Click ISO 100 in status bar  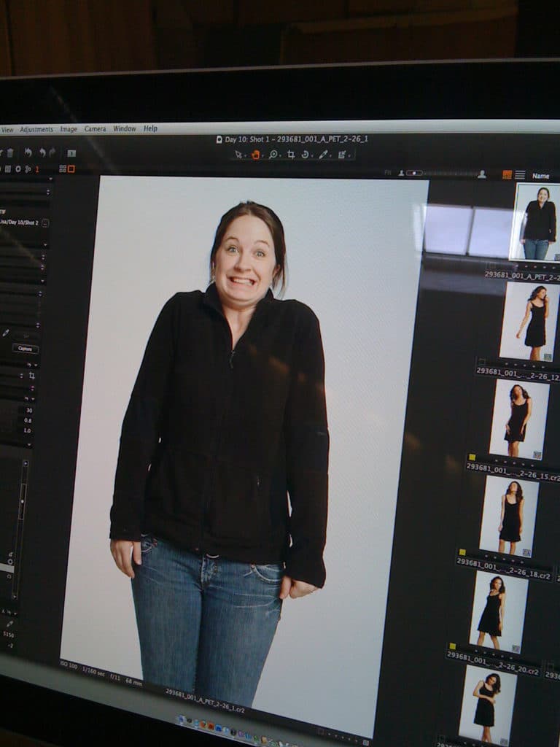[x=69, y=665]
